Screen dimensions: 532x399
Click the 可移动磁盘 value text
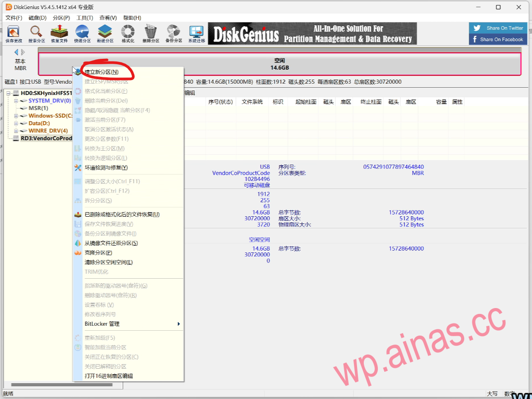coord(257,185)
